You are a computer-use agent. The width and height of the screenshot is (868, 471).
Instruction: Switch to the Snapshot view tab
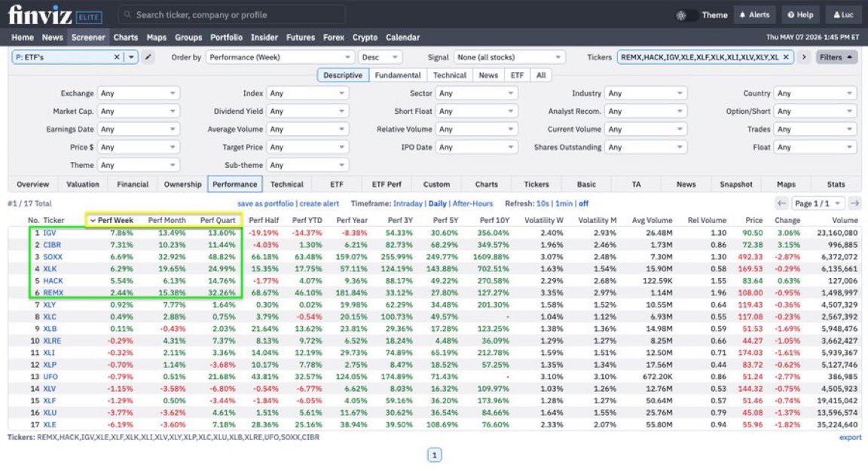pos(735,185)
